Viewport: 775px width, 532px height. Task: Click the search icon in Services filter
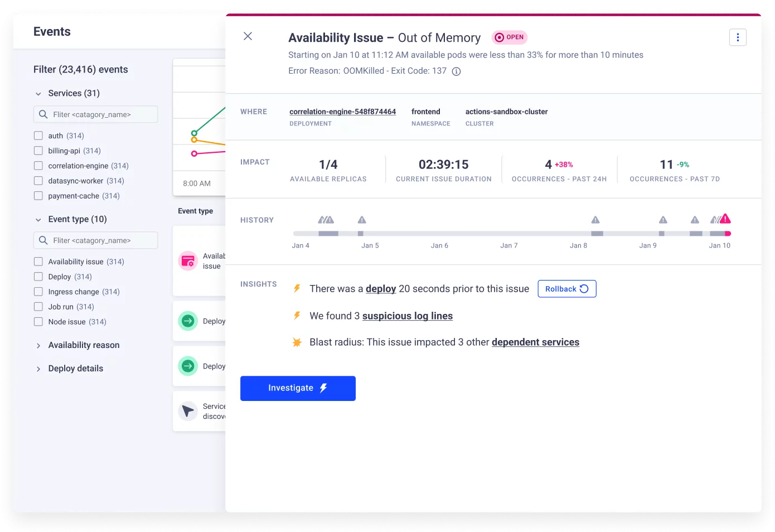tap(43, 114)
